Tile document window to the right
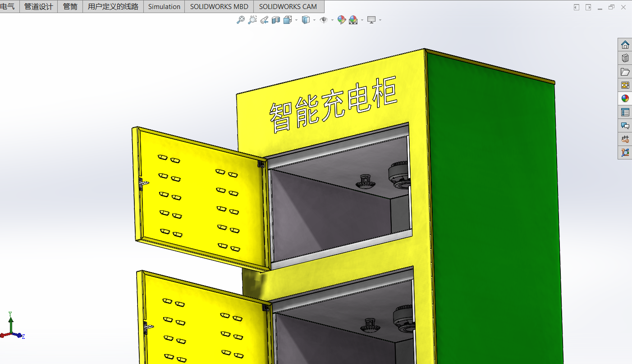The height and width of the screenshot is (364, 632). [588, 7]
